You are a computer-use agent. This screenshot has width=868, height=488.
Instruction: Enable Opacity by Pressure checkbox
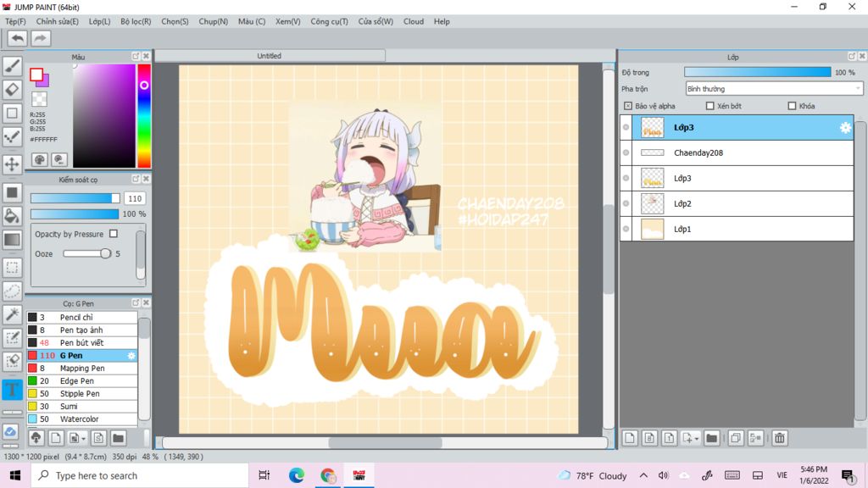click(x=114, y=234)
